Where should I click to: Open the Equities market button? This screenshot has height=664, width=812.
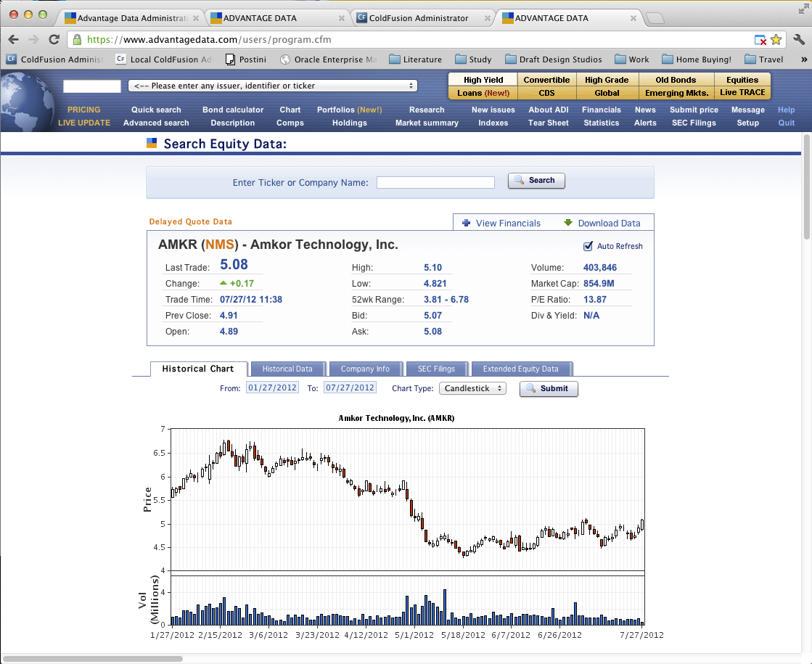point(742,80)
